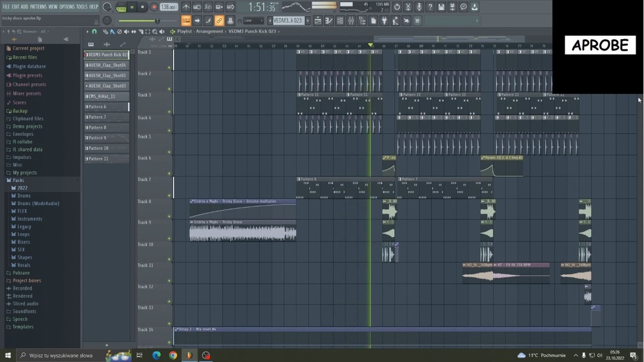The height and width of the screenshot is (362, 644).
Task: Open the Channel rack
Action: (x=340, y=21)
